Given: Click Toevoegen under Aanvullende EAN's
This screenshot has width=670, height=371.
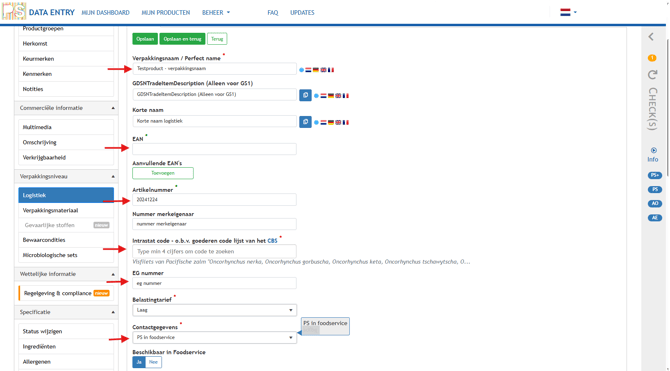Looking at the screenshot, I should coord(163,173).
